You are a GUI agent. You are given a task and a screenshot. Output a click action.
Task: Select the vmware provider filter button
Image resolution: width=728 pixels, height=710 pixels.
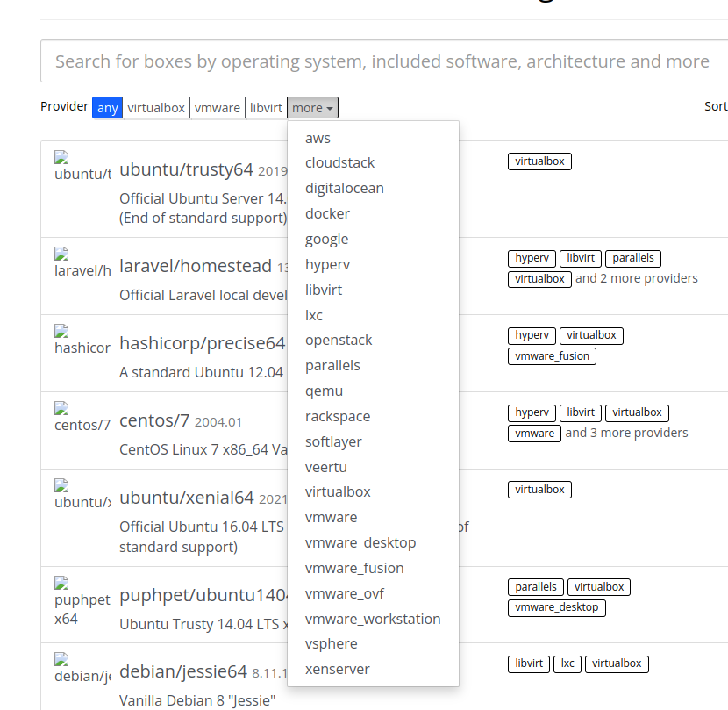click(218, 108)
